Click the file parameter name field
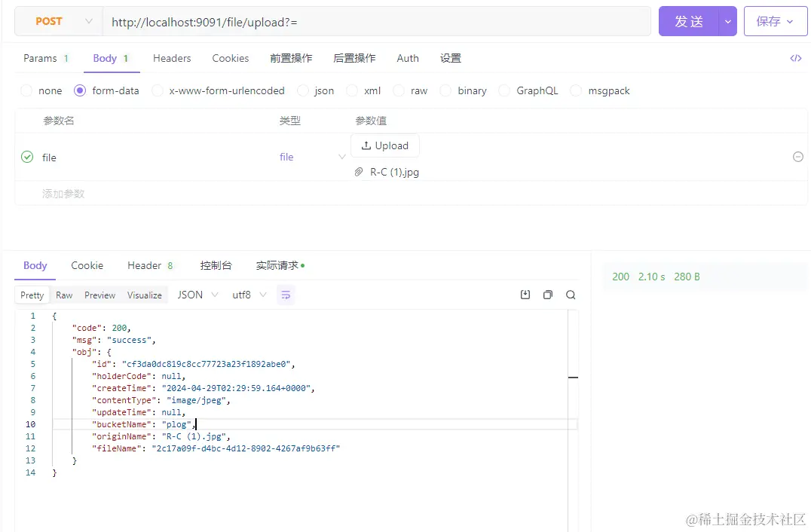This screenshot has height=532, width=811. point(49,157)
